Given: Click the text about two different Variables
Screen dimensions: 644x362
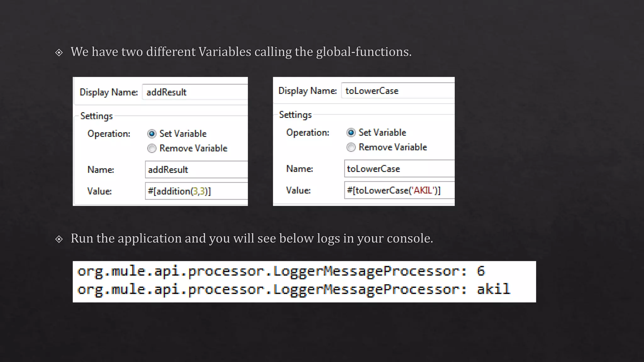Looking at the screenshot, I should tap(241, 52).
